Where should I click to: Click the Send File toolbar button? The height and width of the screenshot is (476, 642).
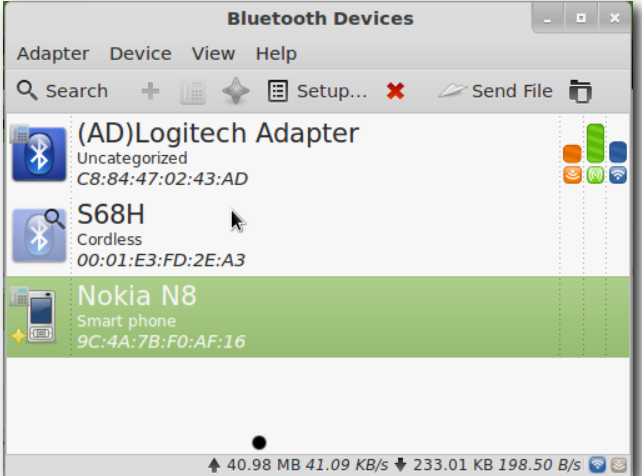pos(496,91)
